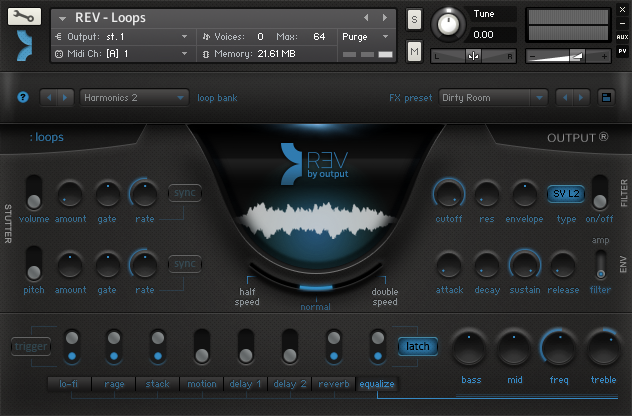Click the treble EQ knob
This screenshot has width=632, height=416.
tap(603, 347)
